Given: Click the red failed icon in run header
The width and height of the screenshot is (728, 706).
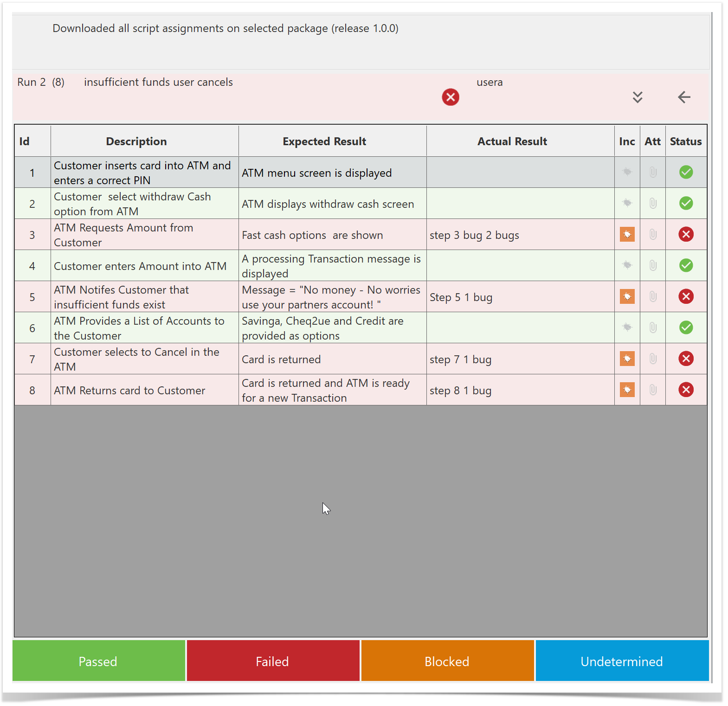Looking at the screenshot, I should point(450,97).
